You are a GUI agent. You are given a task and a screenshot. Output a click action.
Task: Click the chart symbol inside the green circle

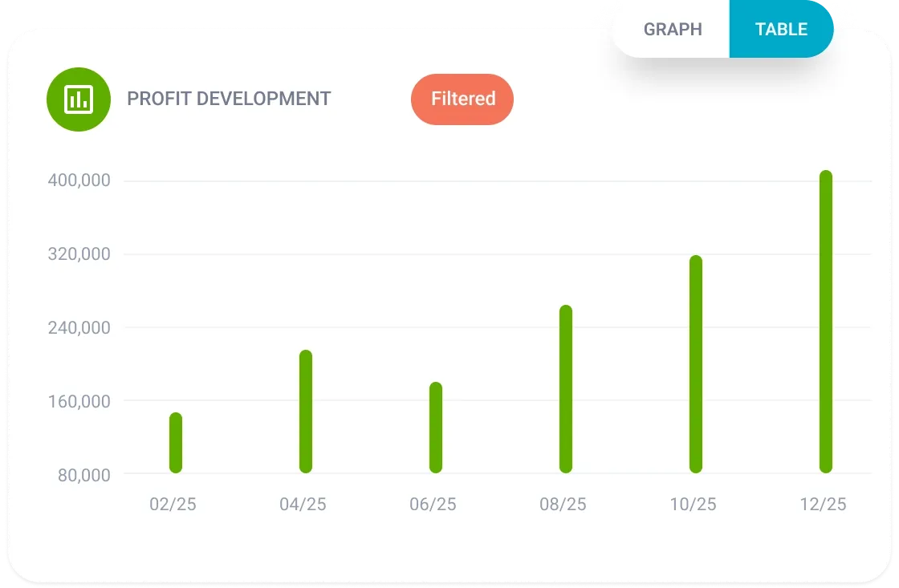[x=79, y=99]
